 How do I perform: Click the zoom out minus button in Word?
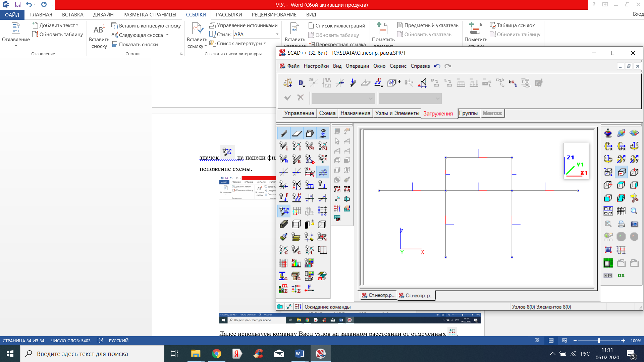575,341
